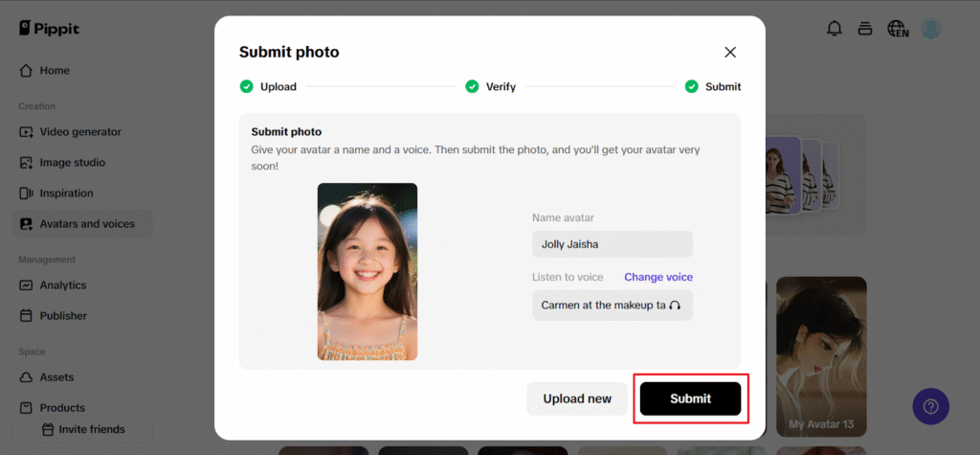Viewport: 980px width, 455px height.
Task: Click the Inspiration icon
Action: pyautogui.click(x=26, y=193)
